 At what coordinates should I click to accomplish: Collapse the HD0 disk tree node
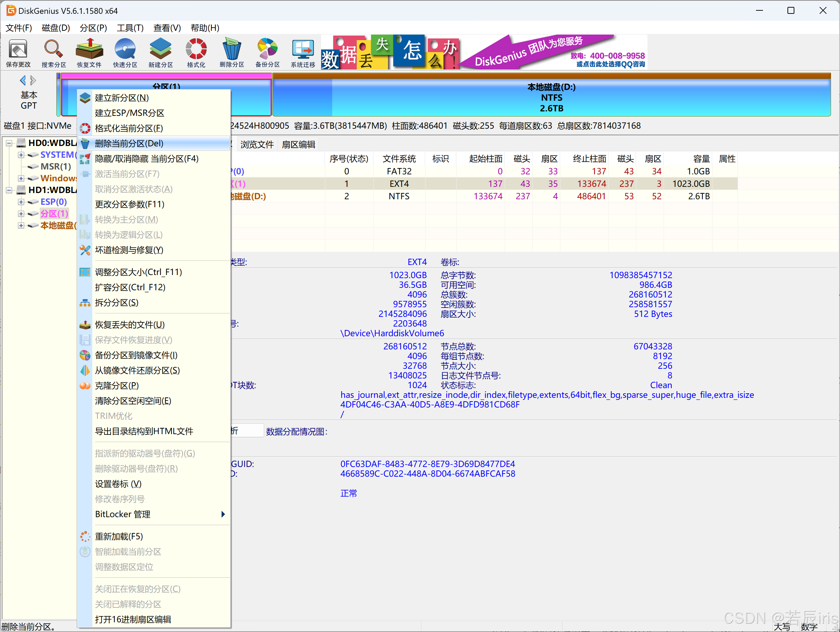(9, 143)
